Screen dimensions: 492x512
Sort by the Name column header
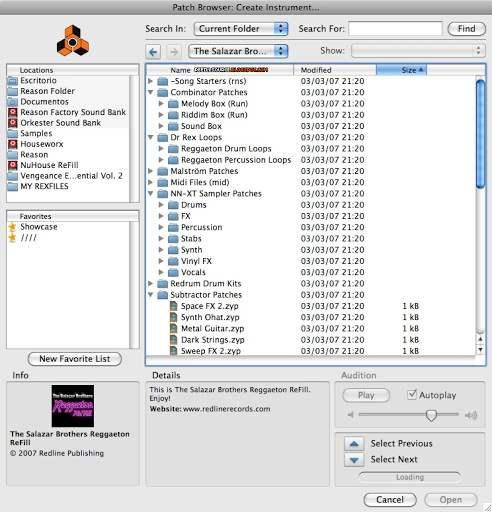point(220,70)
